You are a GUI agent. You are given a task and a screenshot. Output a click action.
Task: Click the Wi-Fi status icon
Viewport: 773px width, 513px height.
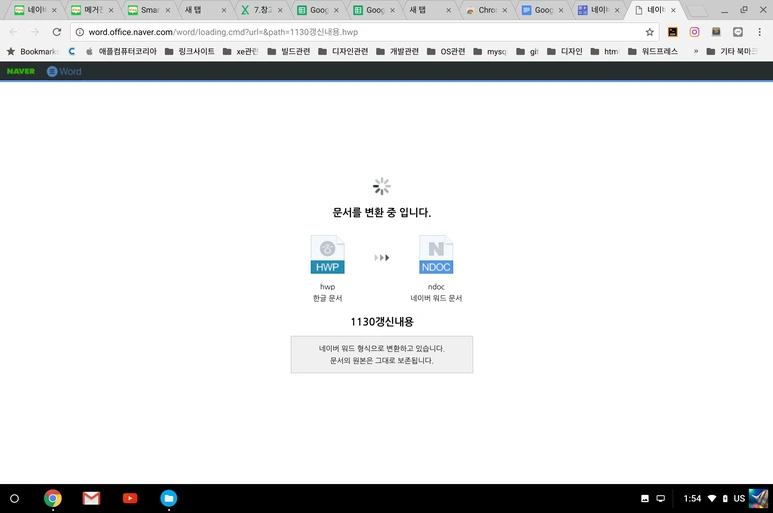tap(712, 498)
